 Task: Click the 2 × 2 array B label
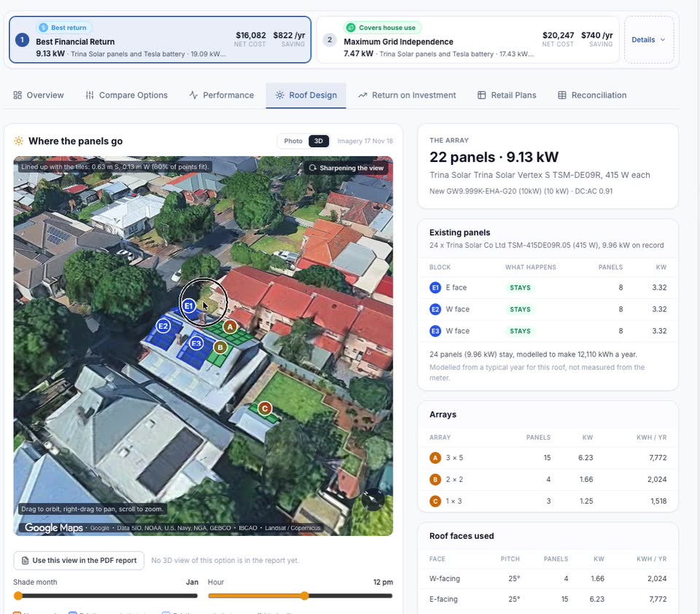454,480
